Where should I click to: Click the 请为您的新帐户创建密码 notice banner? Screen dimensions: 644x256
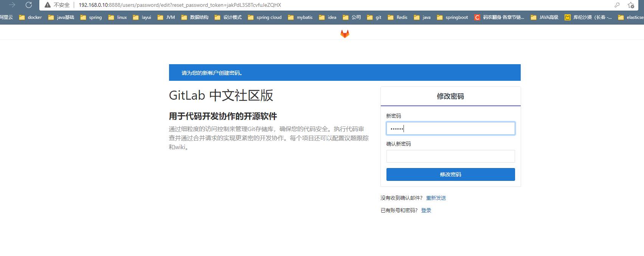pos(345,72)
